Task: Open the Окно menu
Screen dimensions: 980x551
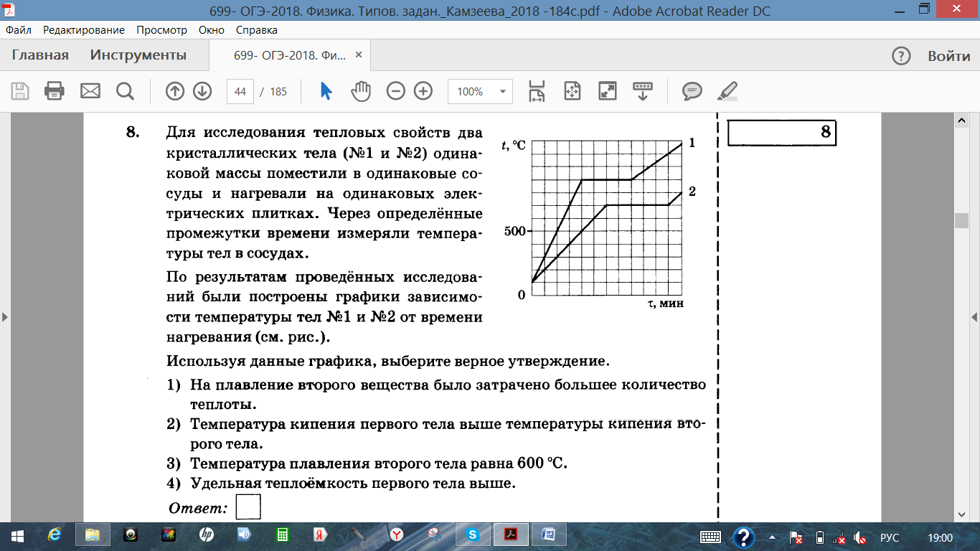Action: (212, 30)
